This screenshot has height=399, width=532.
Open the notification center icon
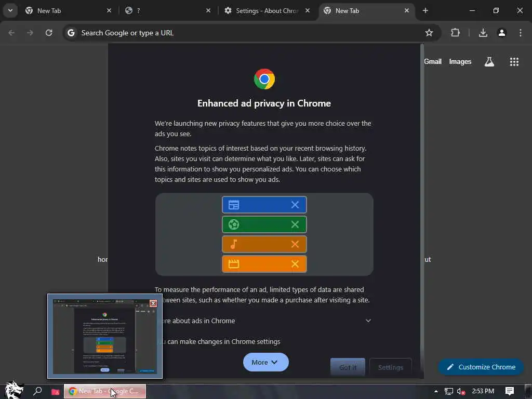pos(510,391)
